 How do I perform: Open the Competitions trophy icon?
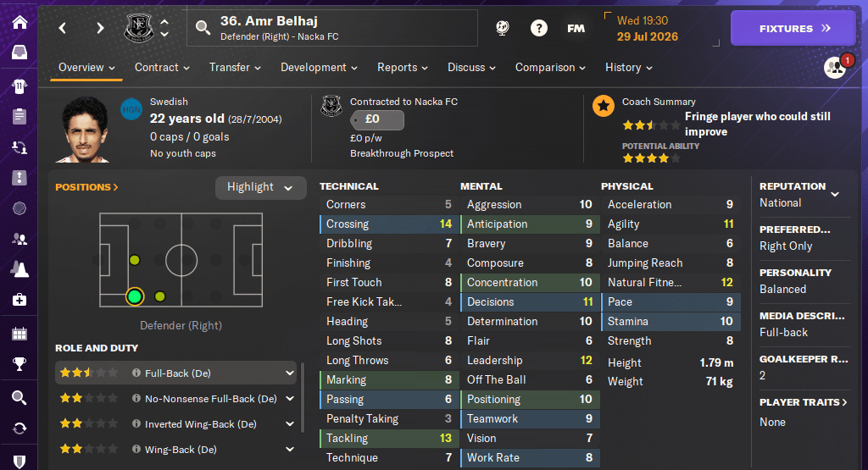[19, 364]
